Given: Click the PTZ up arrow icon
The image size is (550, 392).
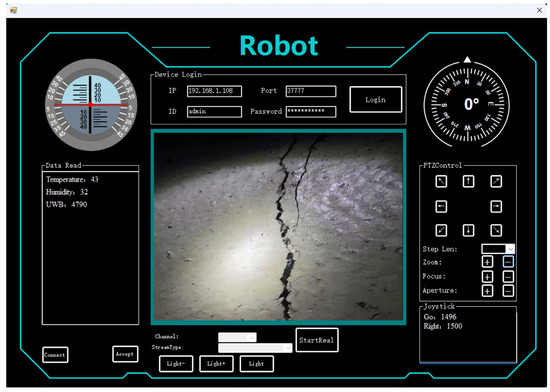Looking at the screenshot, I should coord(468,181).
